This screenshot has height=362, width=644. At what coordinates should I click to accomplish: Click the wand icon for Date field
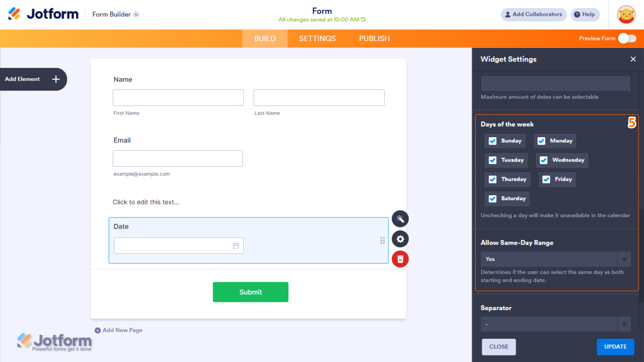coord(400,219)
